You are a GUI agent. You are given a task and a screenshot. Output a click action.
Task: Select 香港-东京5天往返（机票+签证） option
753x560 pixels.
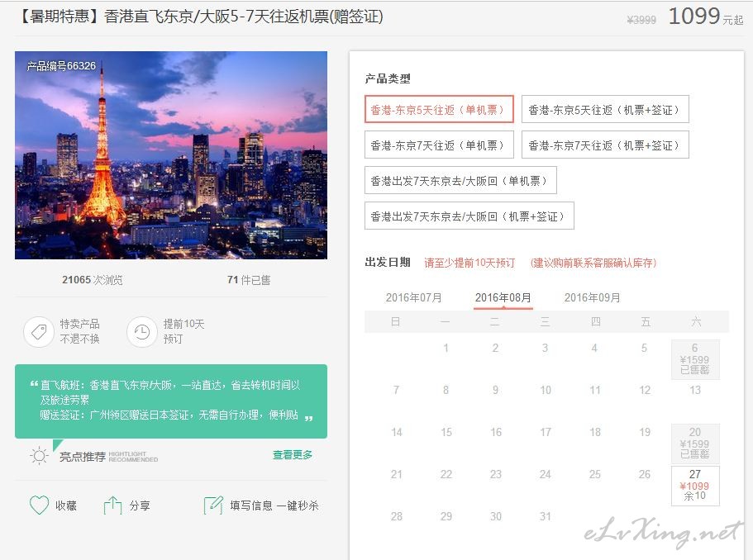(x=605, y=109)
